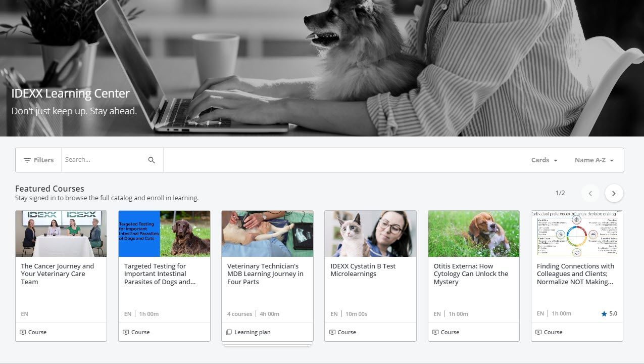Image resolution: width=644 pixels, height=364 pixels.
Task: Click Learning plan icon on Veterinary Technician card
Action: pyautogui.click(x=229, y=332)
